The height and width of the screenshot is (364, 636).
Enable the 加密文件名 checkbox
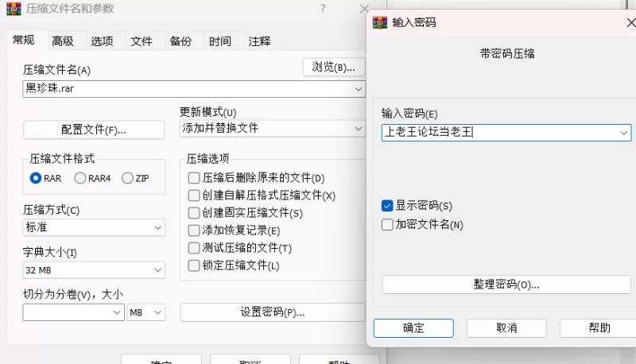(x=387, y=224)
